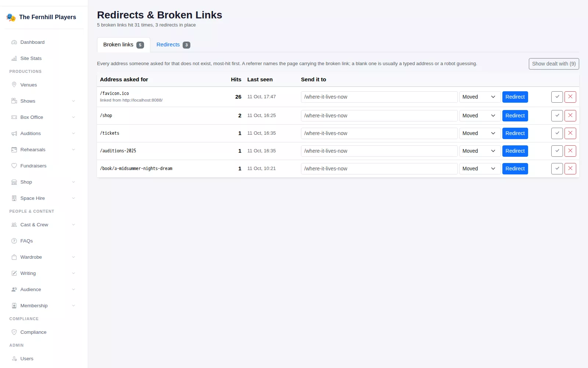Image resolution: width=588 pixels, height=368 pixels.
Task: Focus destination field for /auditions-2025
Action: (x=379, y=151)
